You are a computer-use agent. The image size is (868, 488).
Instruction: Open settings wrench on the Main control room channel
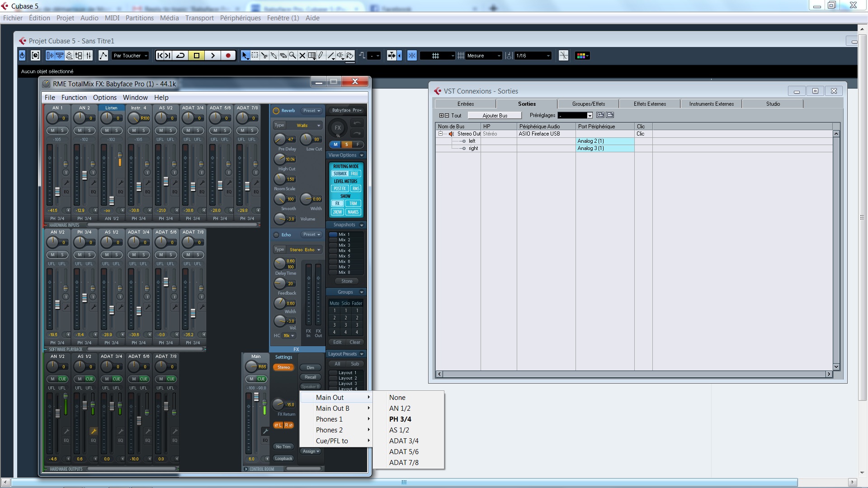265,431
